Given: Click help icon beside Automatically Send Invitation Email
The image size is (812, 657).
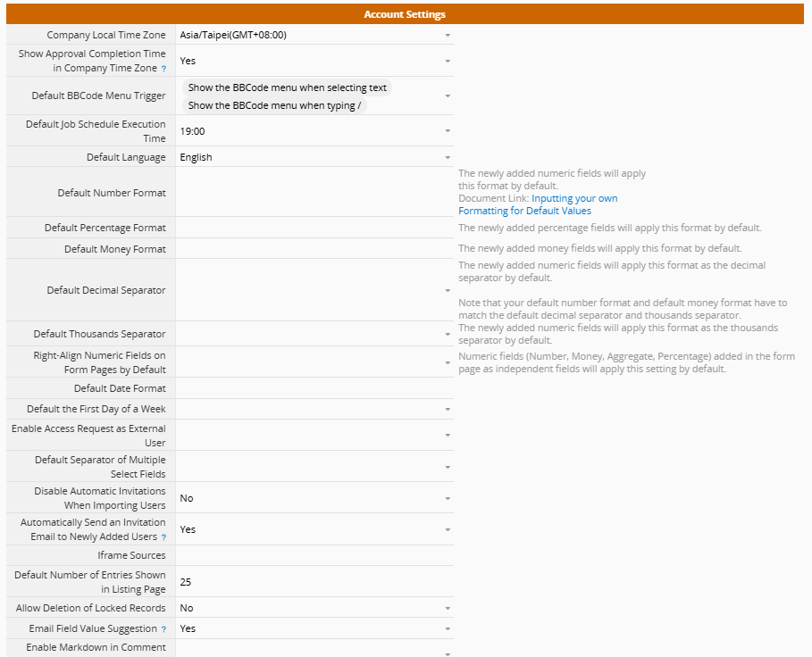Looking at the screenshot, I should point(163,537).
